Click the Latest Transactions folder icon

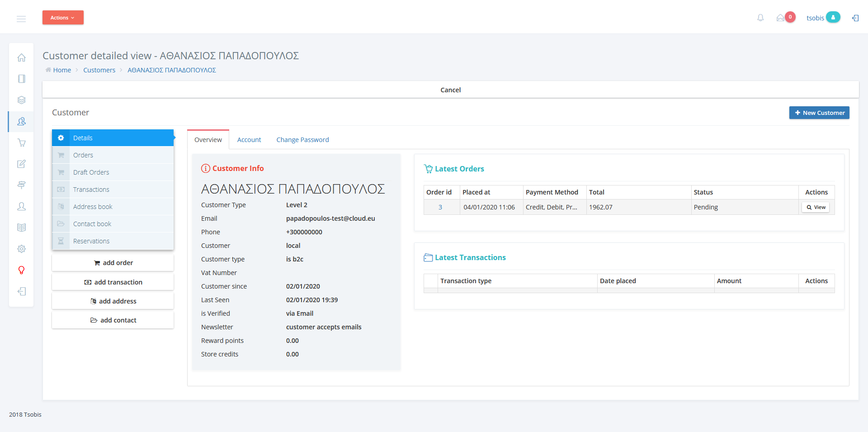(428, 257)
